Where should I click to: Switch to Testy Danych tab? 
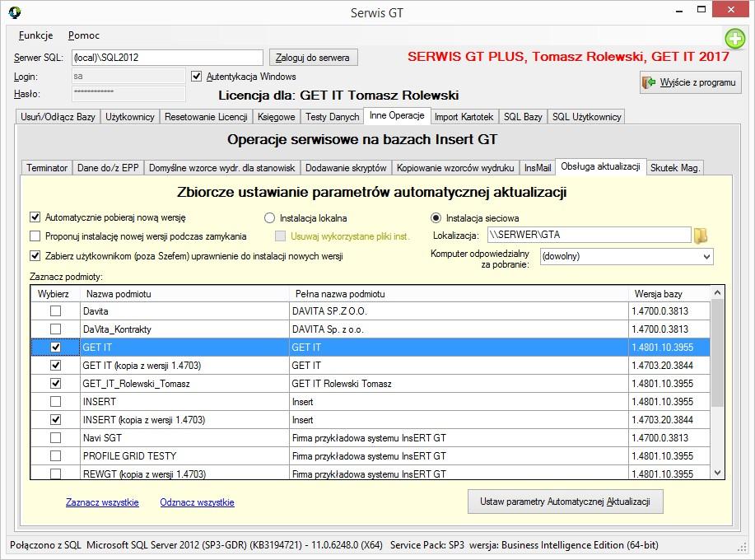tap(333, 117)
